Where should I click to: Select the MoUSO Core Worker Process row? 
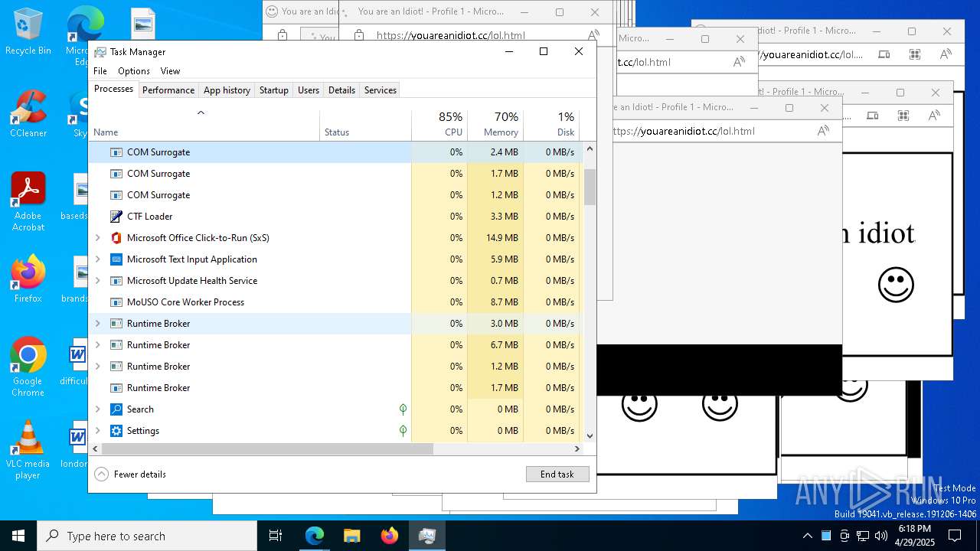tap(336, 302)
